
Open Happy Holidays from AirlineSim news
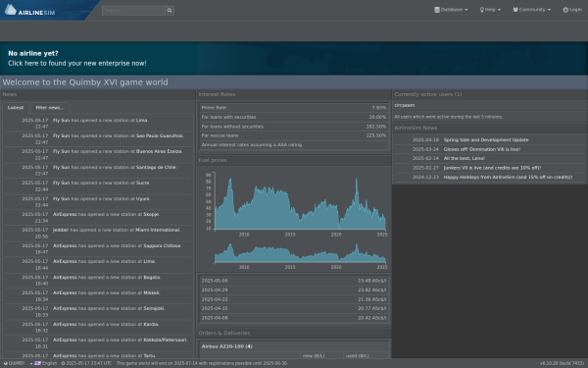[508, 177]
